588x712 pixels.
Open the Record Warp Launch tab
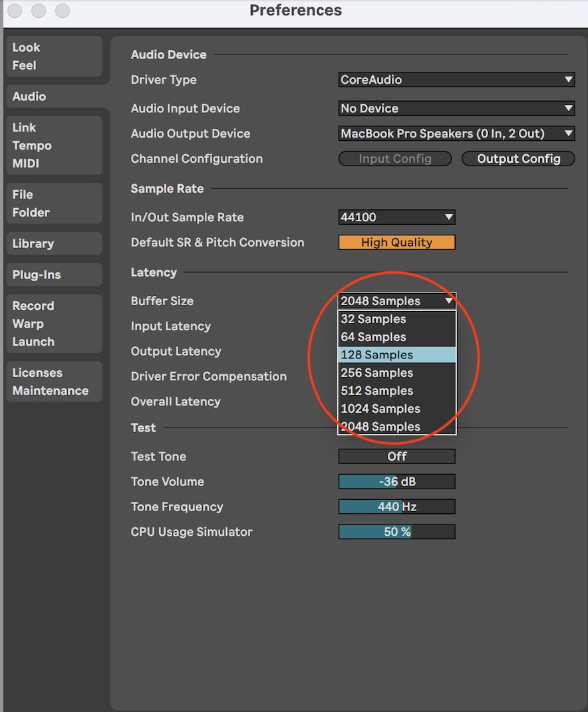pos(54,324)
